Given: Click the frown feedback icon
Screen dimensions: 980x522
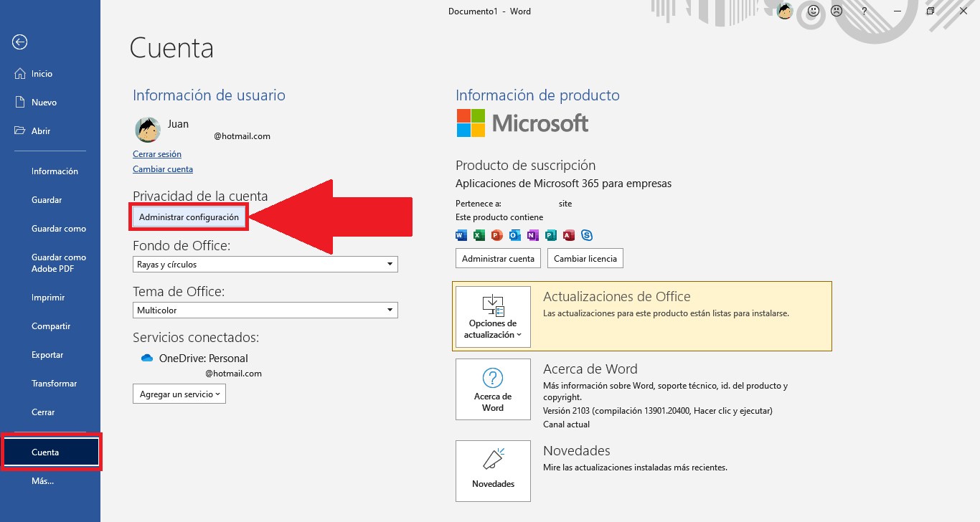Looking at the screenshot, I should [x=837, y=11].
